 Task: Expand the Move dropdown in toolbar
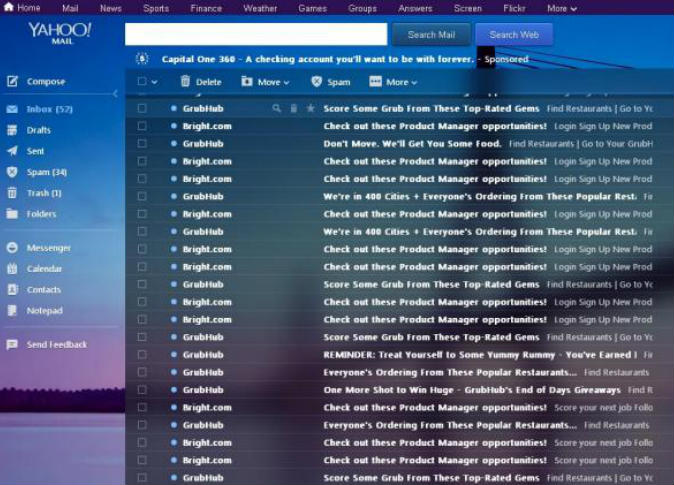pyautogui.click(x=286, y=82)
